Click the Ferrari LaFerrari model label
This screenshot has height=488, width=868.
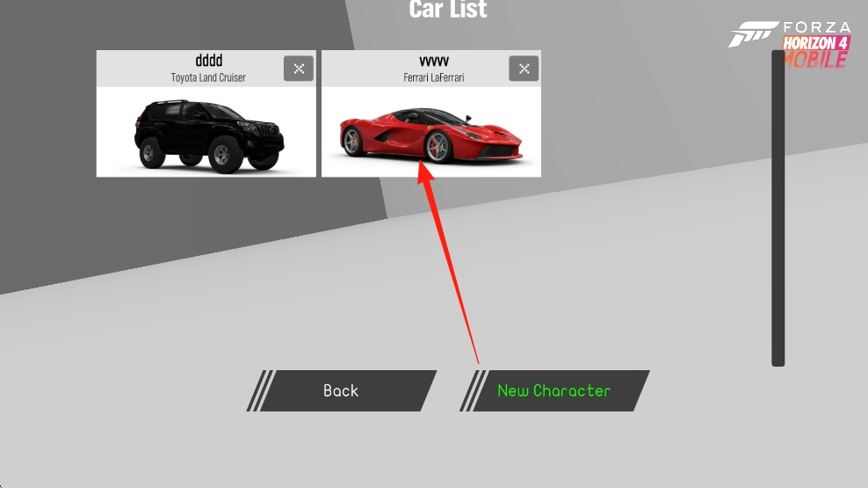433,77
